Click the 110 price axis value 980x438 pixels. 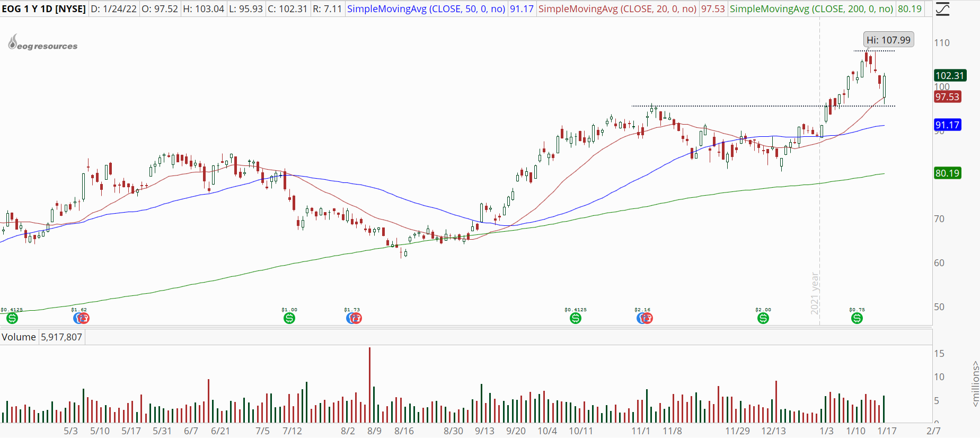pyautogui.click(x=942, y=43)
